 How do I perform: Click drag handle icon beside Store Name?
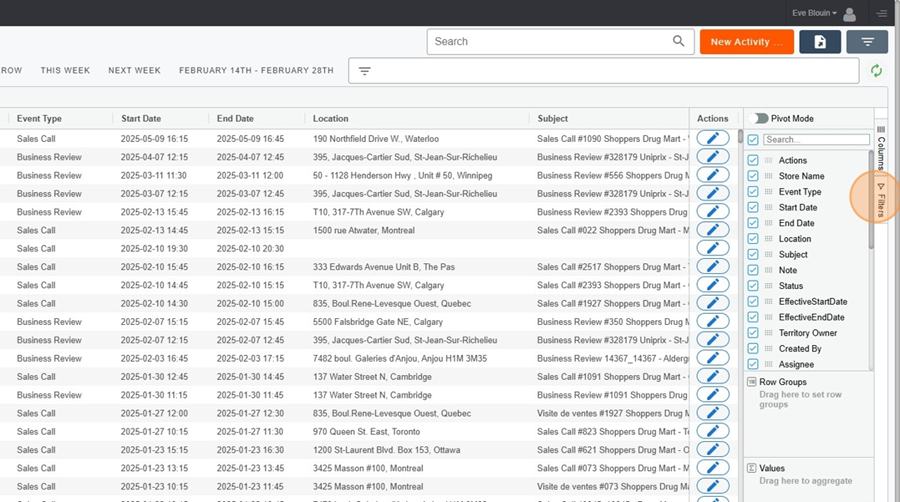pyautogui.click(x=769, y=176)
